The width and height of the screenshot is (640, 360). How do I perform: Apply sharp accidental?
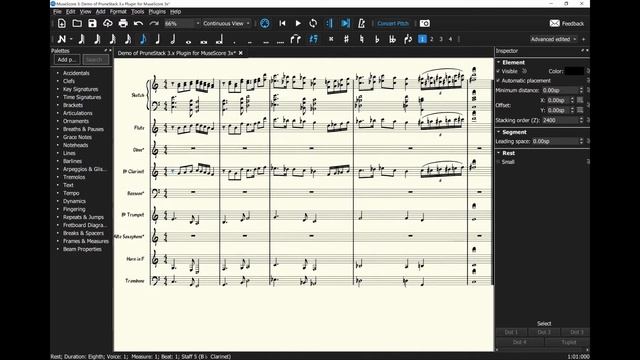point(346,39)
